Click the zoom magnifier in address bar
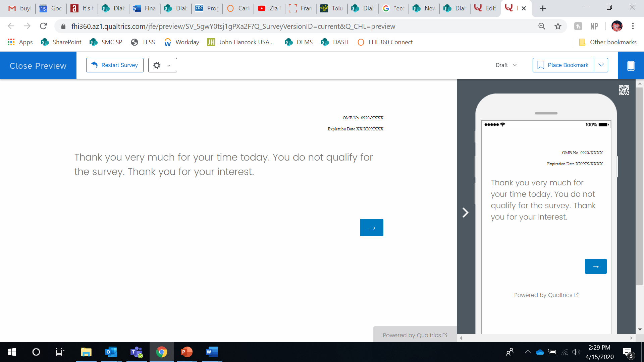This screenshot has width=644, height=362. (542, 26)
